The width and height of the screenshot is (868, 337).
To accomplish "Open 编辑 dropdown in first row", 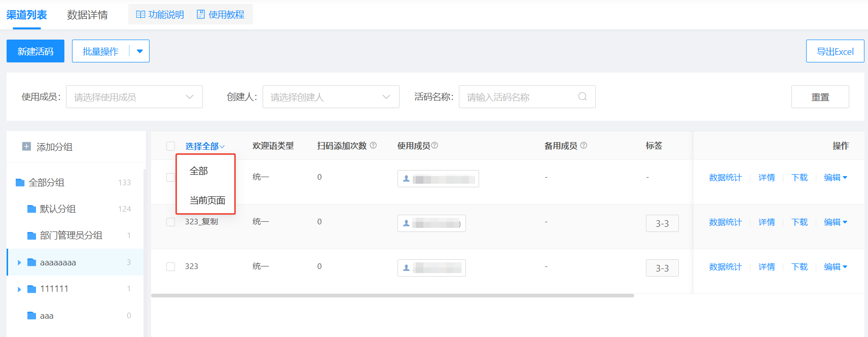I will 836,177.
